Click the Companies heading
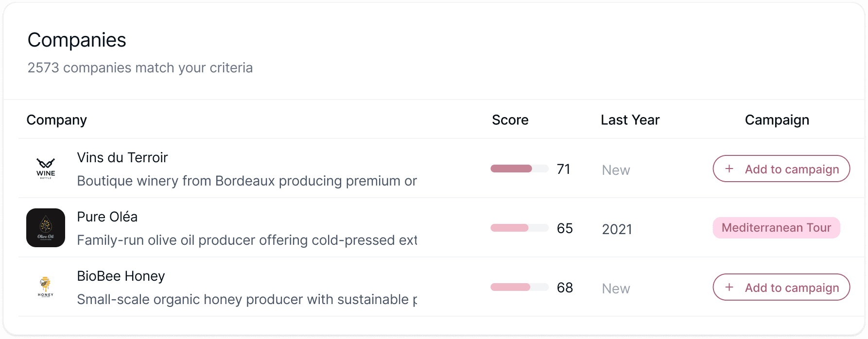This screenshot has width=868, height=339. (x=76, y=40)
